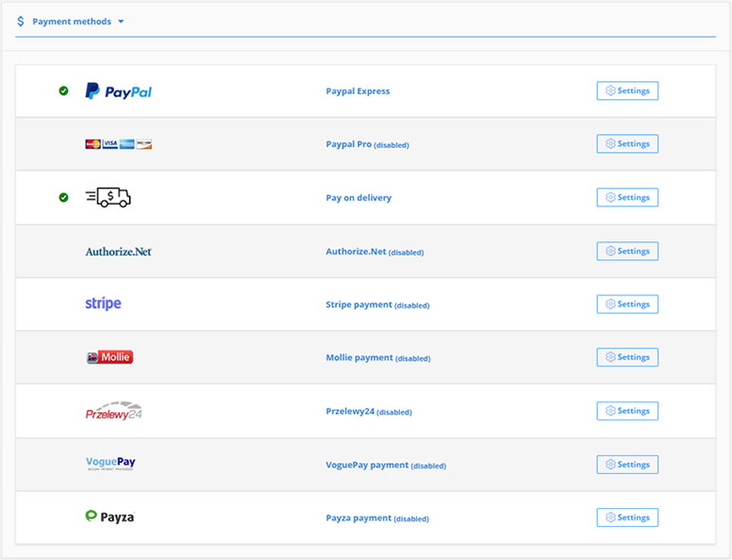Screen dimensions: 732x560
Task: Click the Mollie logo
Action: [x=110, y=357]
